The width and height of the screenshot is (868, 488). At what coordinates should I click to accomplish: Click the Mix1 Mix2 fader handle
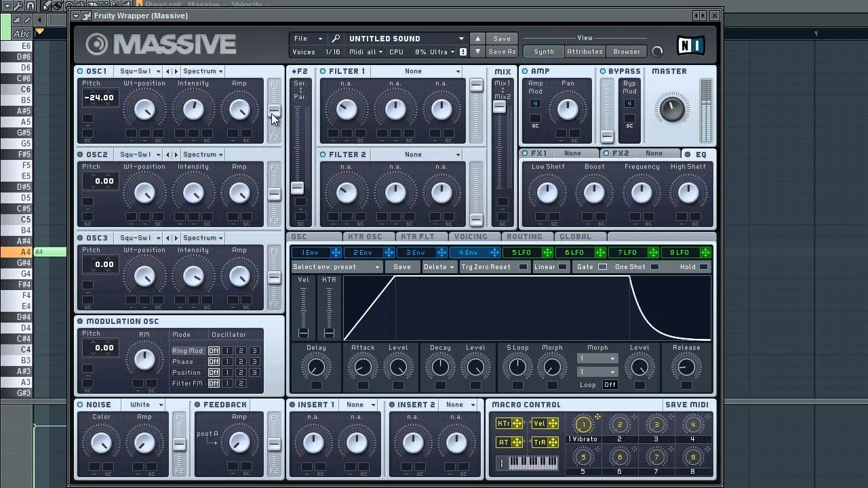tap(499, 106)
